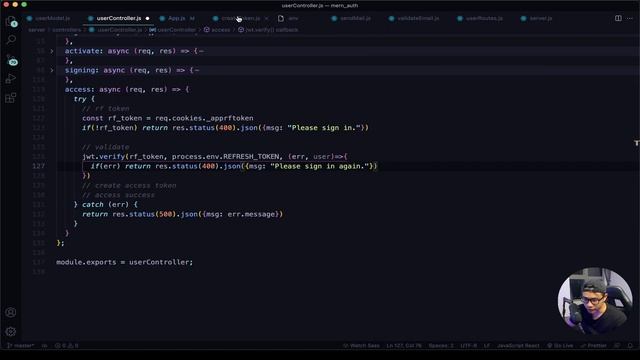This screenshot has height=360, width=640.
Task: Click the controllers breadcrumb segment
Action: pyautogui.click(x=67, y=30)
